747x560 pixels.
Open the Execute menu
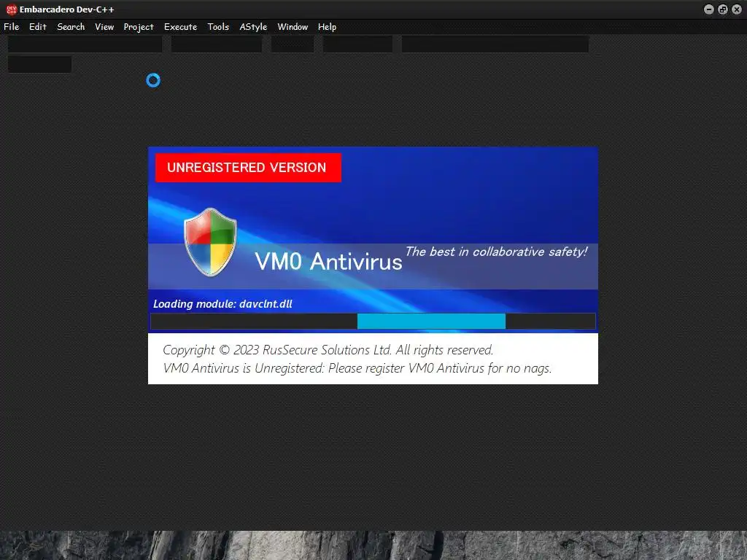coord(181,27)
